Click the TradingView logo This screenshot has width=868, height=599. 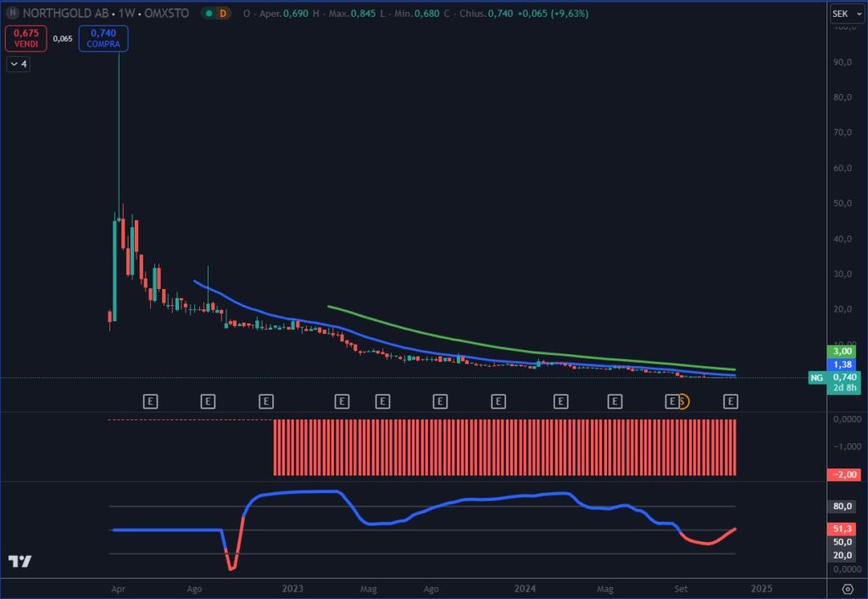pyautogui.click(x=20, y=562)
